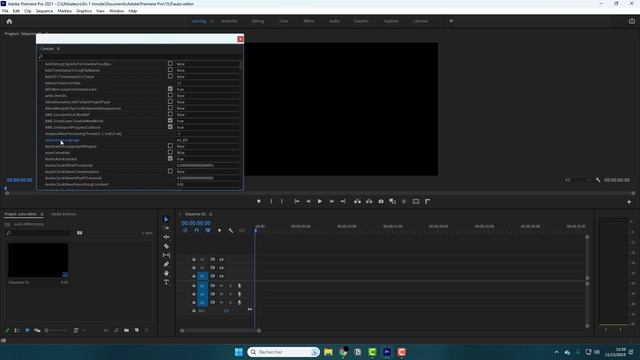640x360 pixels.
Task: Uncheck AME.UseExportProgressCallback checkbox in Console
Action: [x=170, y=127]
